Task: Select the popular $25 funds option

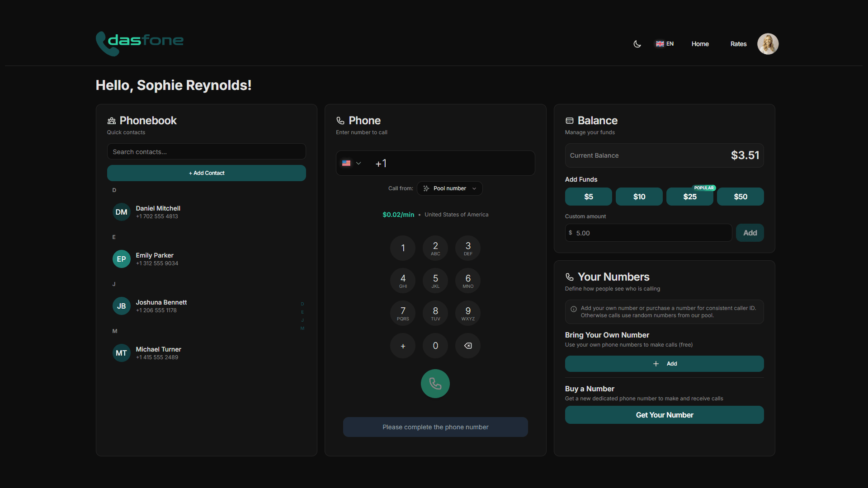Action: click(x=689, y=197)
